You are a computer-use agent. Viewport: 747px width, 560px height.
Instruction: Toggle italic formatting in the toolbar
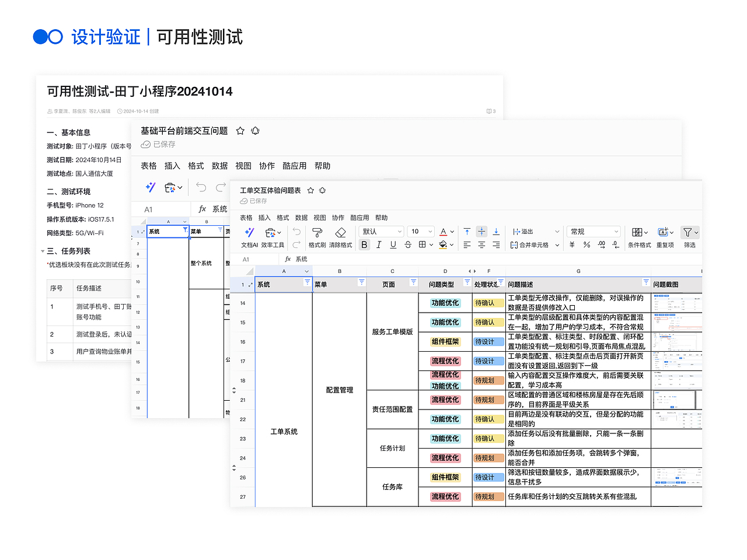click(x=378, y=244)
